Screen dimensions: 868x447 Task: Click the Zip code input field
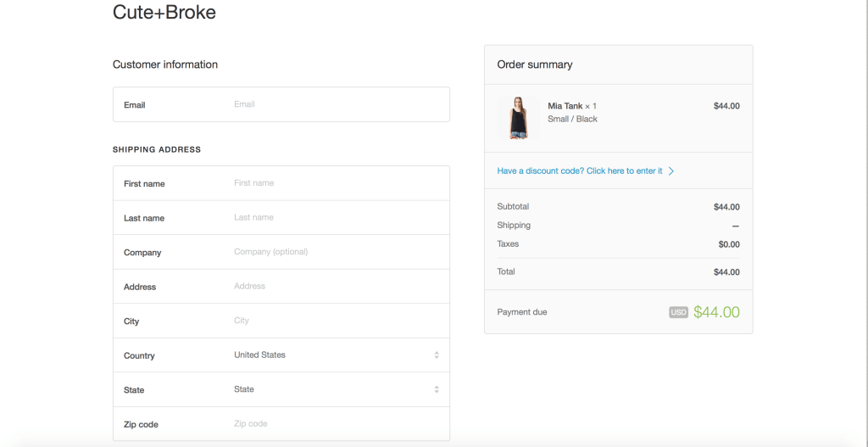click(x=337, y=424)
